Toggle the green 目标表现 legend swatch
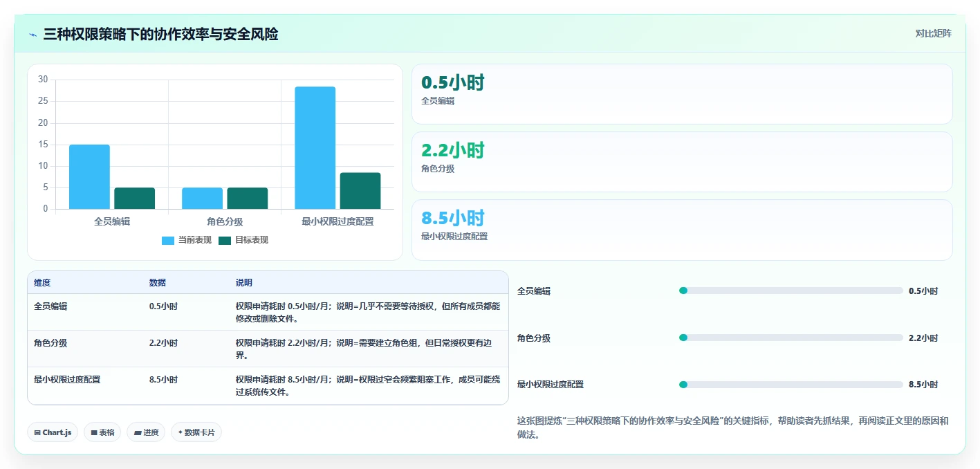Screen dimensions: 980x469 (x=225, y=240)
